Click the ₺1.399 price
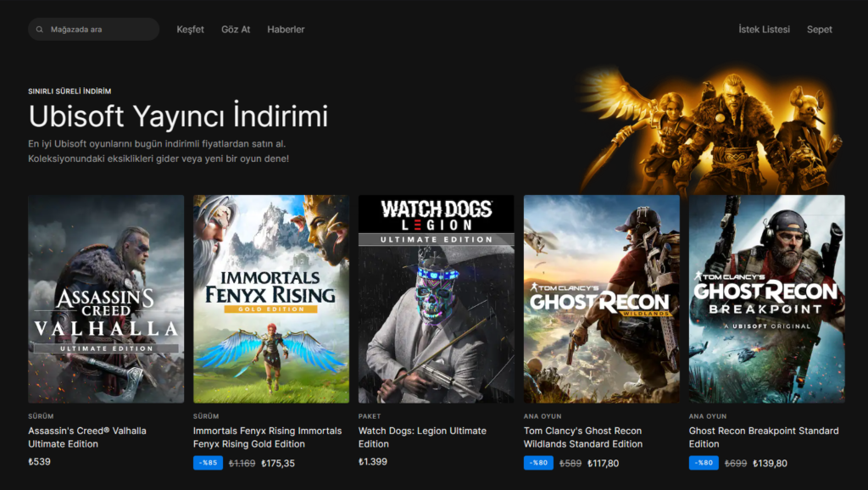The image size is (868, 490). coord(373,462)
